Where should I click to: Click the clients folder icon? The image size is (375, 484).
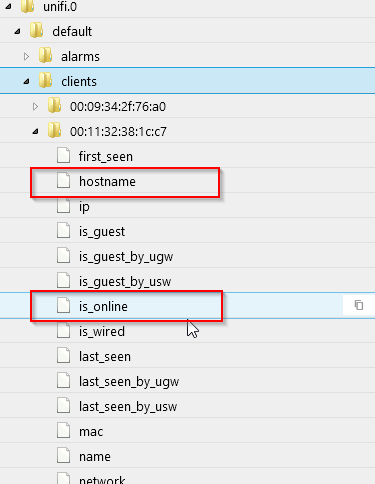pos(45,80)
